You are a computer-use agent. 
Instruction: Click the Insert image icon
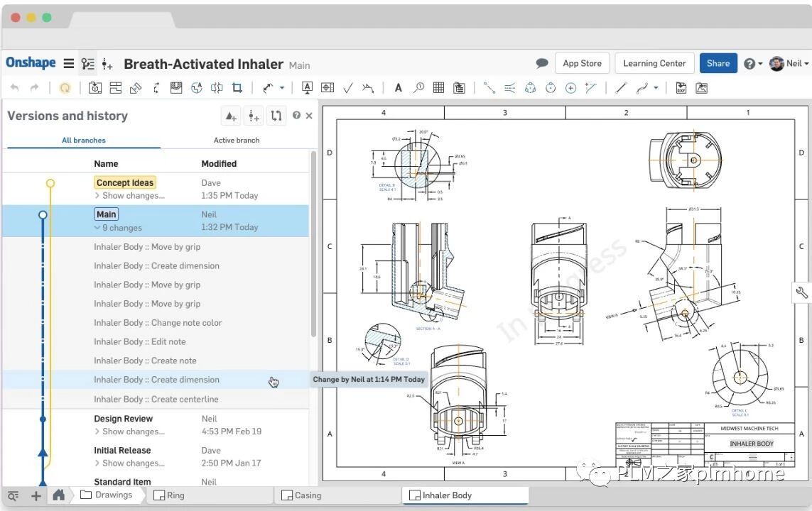click(x=702, y=88)
